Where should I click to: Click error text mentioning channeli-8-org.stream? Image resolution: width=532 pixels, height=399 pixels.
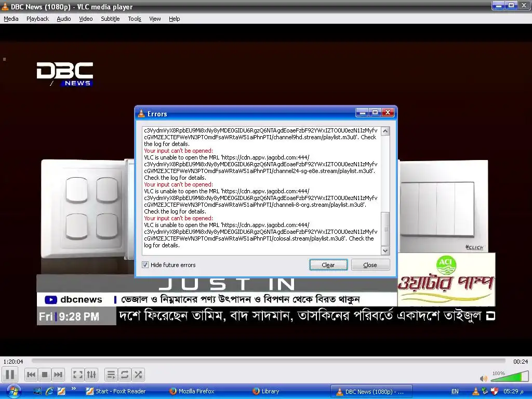(260, 201)
